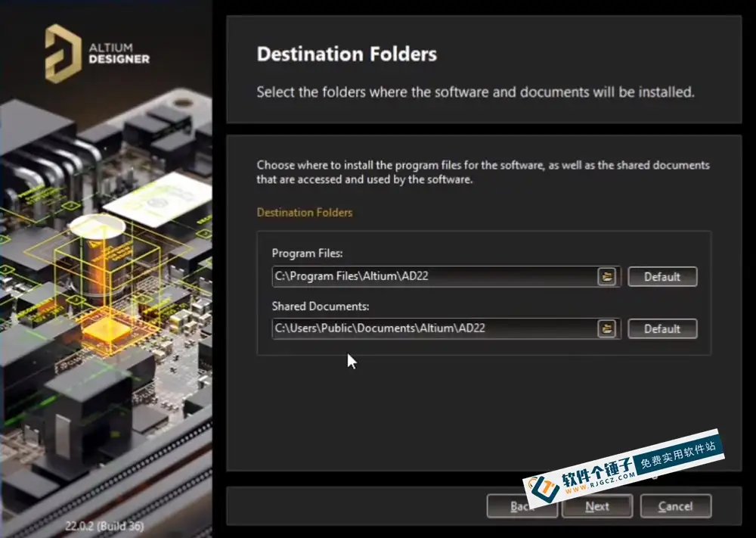Click the gold 'Destination Folders' section label

[x=305, y=213]
